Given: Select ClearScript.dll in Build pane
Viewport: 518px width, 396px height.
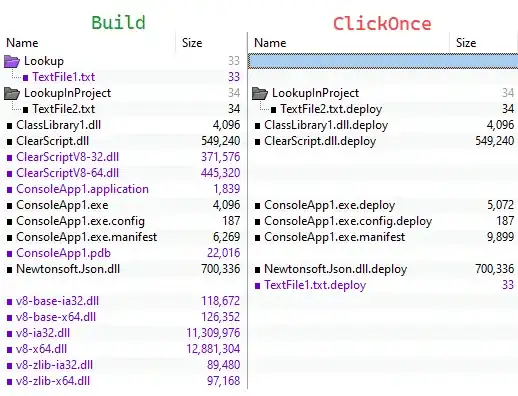Looking at the screenshot, I should 53,141.
